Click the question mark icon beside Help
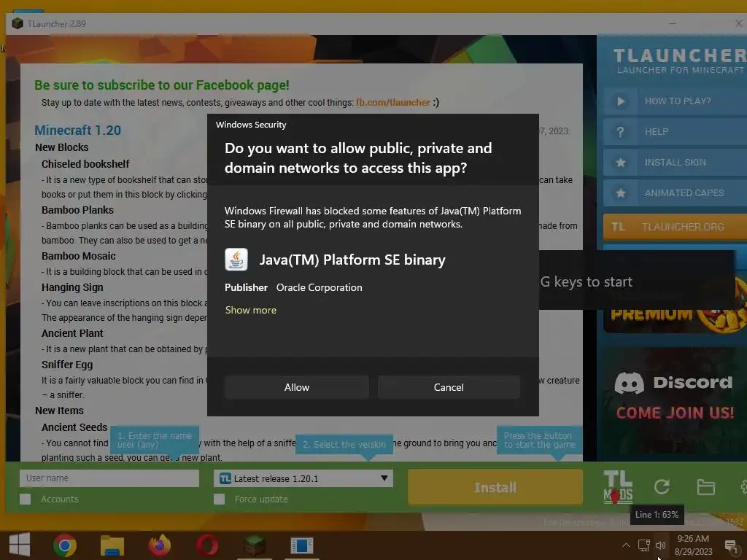This screenshot has height=560, width=747. point(620,132)
